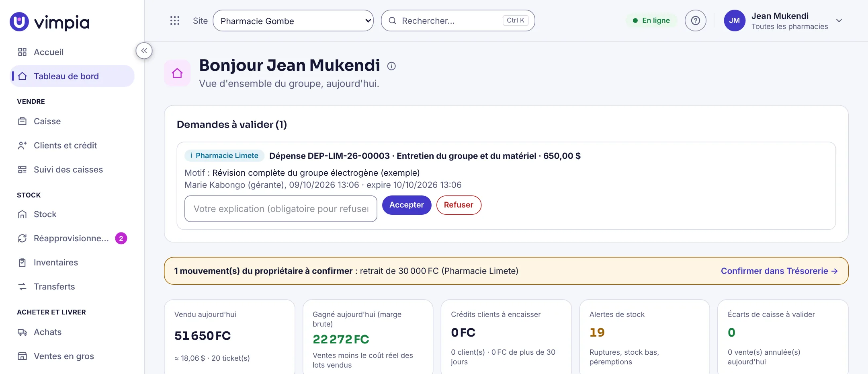Screen dimensions: 868x374
Task: Open the help question mark icon
Action: tap(696, 21)
